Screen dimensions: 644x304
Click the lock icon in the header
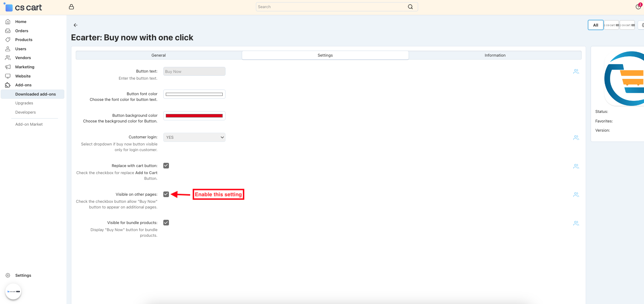[71, 7]
